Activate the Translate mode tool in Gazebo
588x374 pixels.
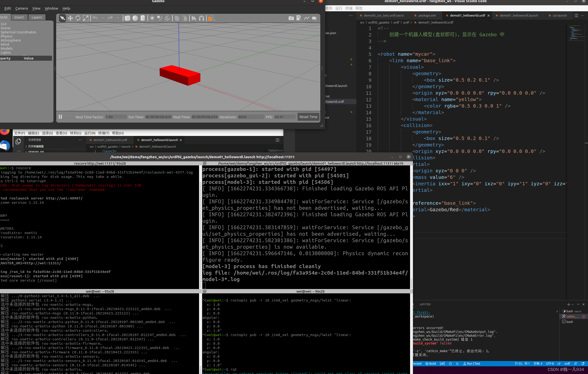point(70,18)
